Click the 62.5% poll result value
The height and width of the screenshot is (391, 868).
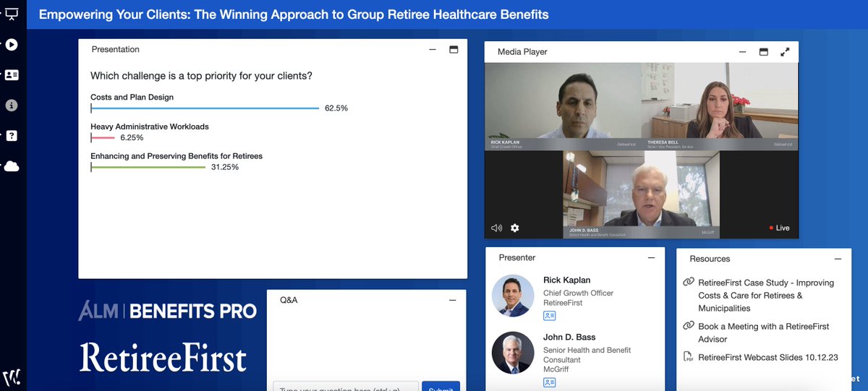[x=336, y=108]
